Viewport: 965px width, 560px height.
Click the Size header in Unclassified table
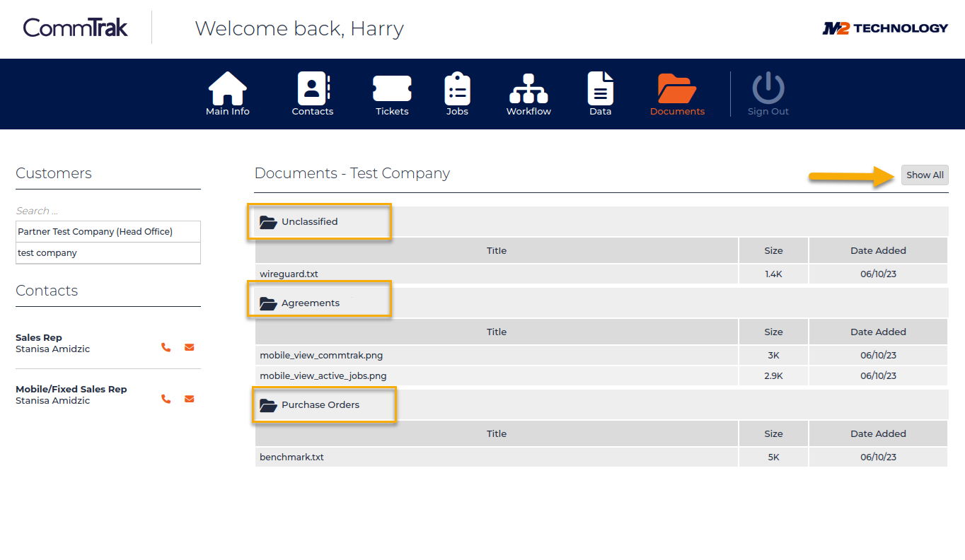(x=773, y=250)
